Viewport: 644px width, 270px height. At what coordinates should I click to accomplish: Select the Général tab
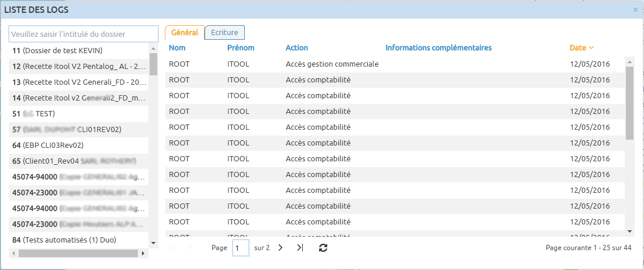click(x=184, y=33)
